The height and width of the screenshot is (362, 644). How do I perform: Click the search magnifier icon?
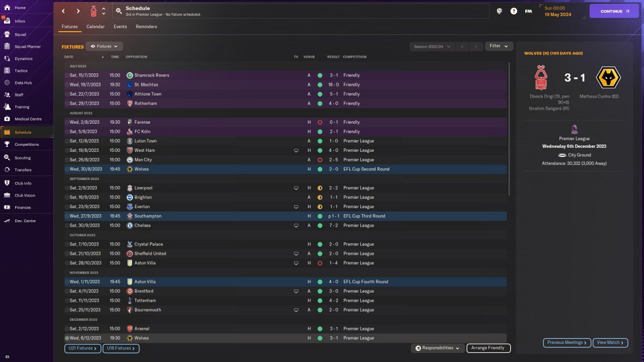119,11
